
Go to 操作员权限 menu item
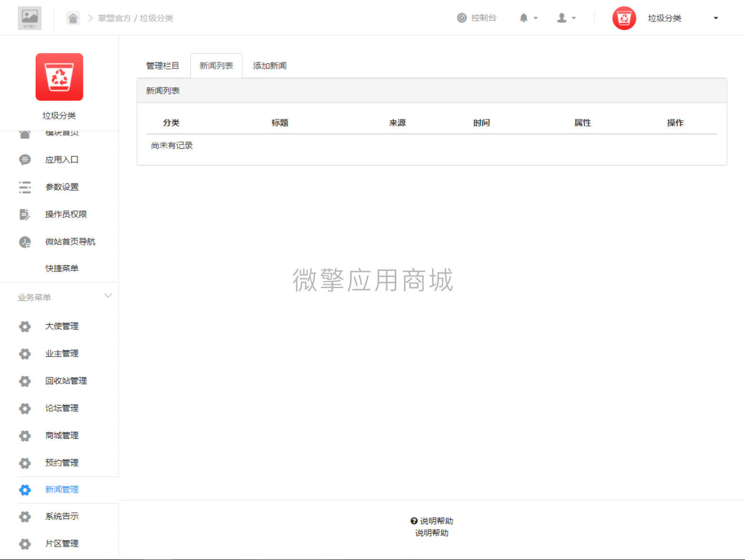[66, 214]
